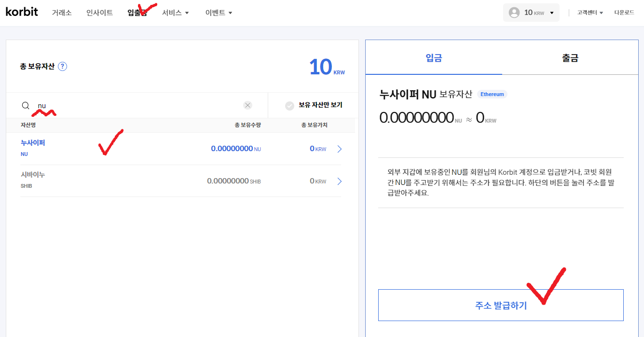Open the 10 KRW account dropdown
The height and width of the screenshot is (337, 644).
531,13
